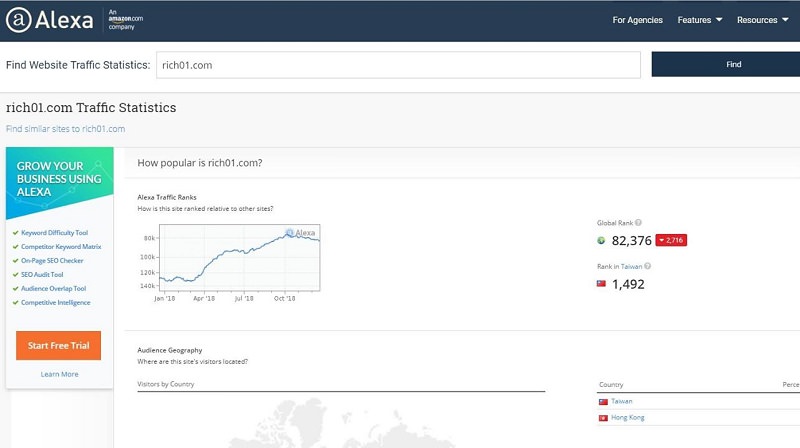Expand the Features dropdown menu
800x448 pixels.
[x=699, y=20]
